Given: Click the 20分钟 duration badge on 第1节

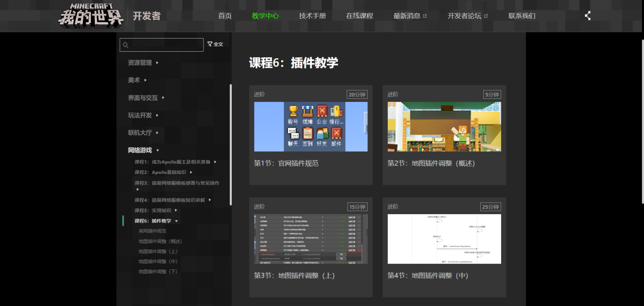Looking at the screenshot, I should coord(355,94).
